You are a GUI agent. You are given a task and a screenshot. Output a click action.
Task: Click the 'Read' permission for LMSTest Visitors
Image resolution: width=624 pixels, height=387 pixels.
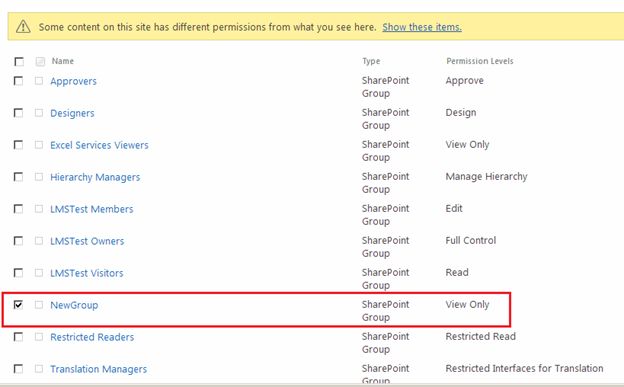click(x=457, y=272)
